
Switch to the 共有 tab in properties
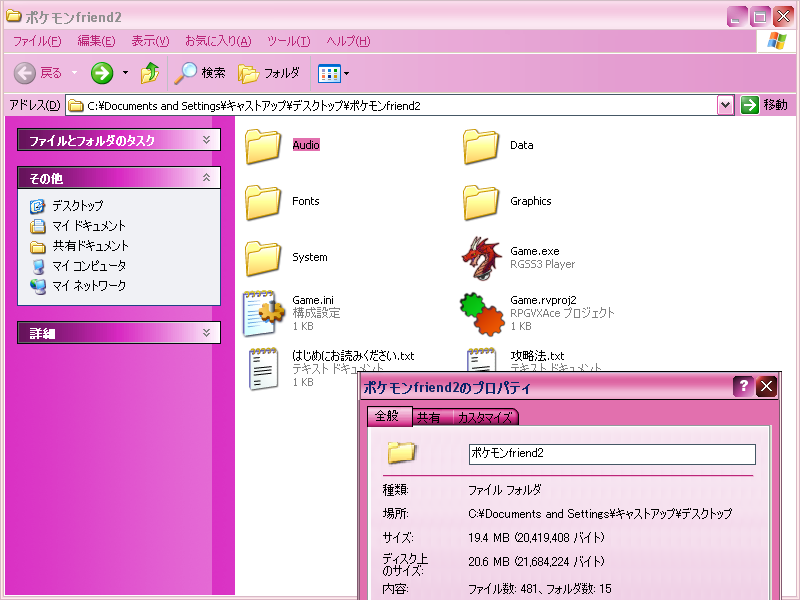(428, 417)
